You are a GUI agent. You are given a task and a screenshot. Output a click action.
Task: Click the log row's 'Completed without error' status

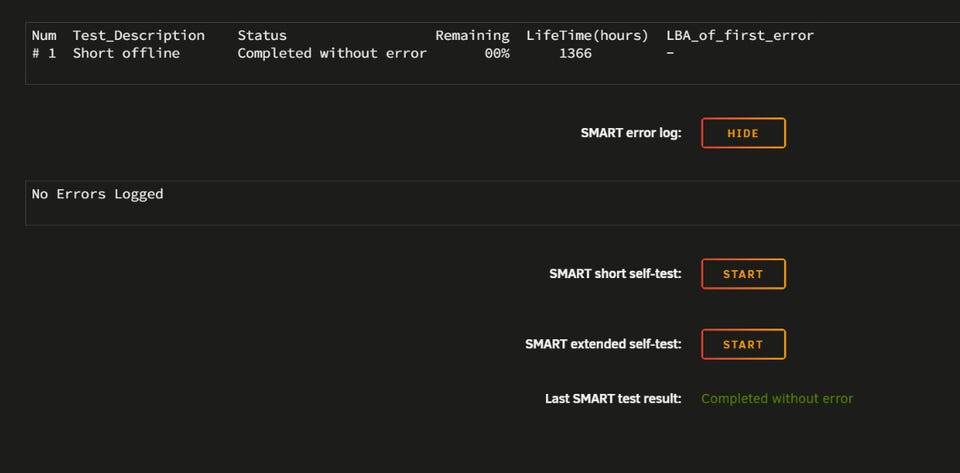point(332,53)
